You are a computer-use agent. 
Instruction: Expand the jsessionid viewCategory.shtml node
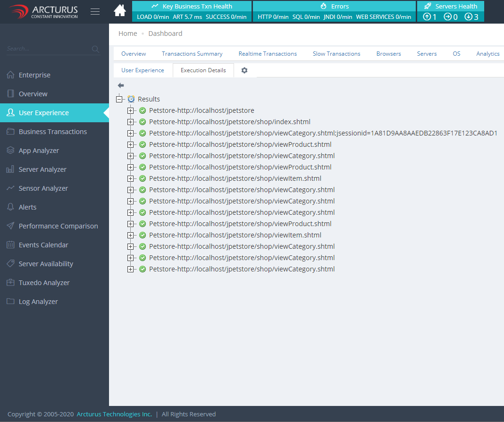(x=131, y=133)
